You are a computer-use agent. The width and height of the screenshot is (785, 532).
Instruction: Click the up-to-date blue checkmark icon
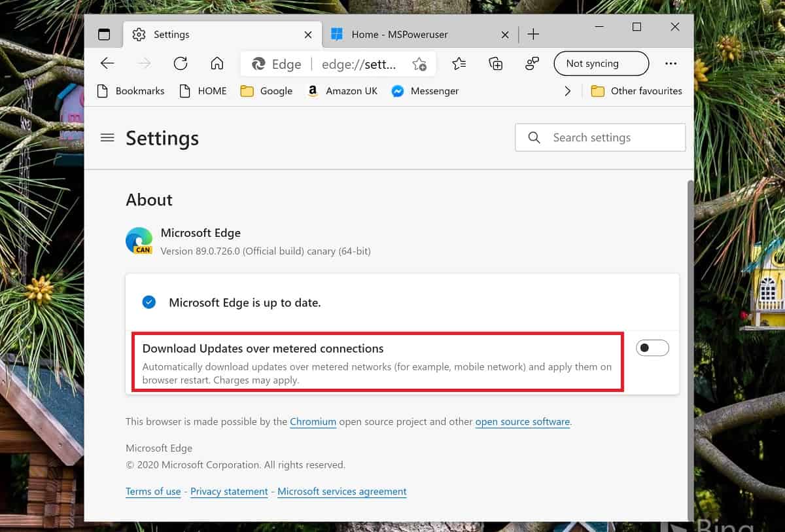click(148, 302)
